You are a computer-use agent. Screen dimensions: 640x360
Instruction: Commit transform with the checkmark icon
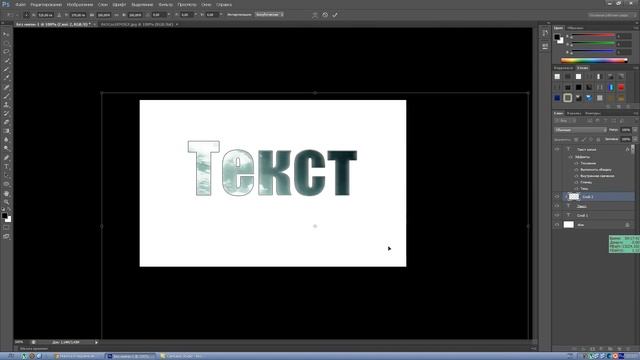(x=335, y=15)
